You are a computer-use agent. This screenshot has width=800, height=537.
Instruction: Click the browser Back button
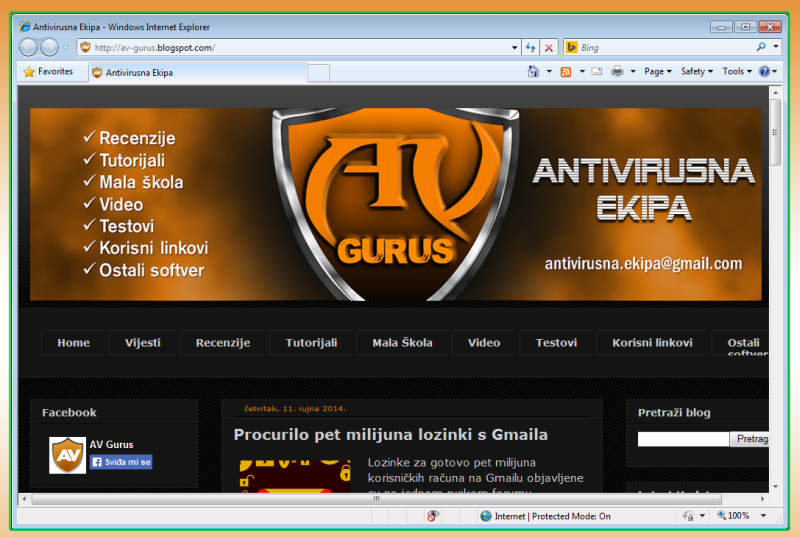click(29, 47)
